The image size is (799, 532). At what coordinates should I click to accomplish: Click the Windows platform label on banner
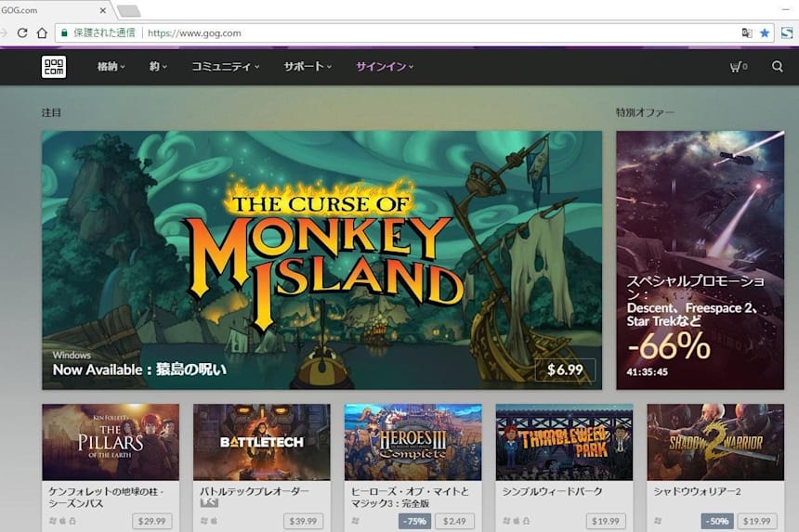tap(72, 355)
